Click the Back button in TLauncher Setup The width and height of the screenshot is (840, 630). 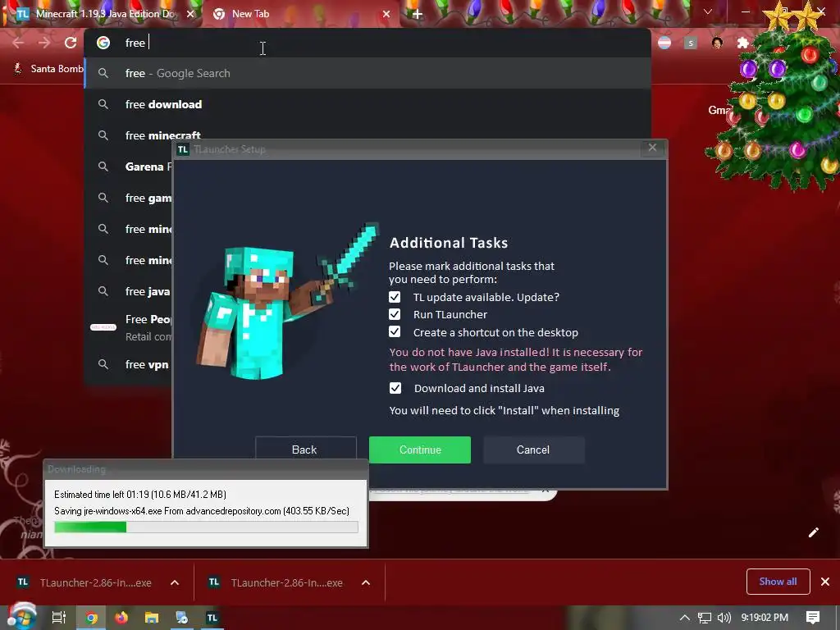point(305,450)
